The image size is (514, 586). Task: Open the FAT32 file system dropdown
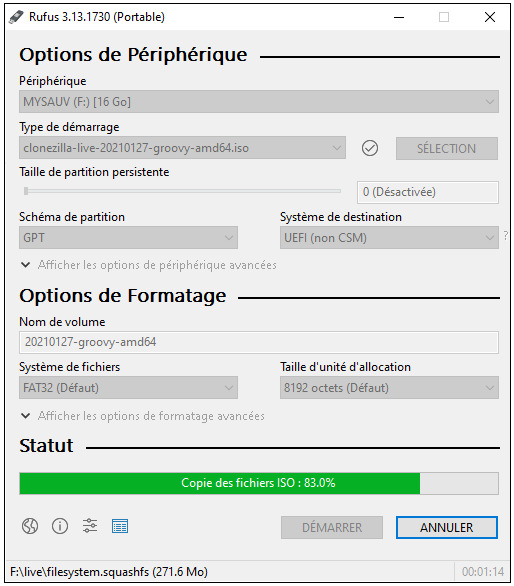(128, 388)
